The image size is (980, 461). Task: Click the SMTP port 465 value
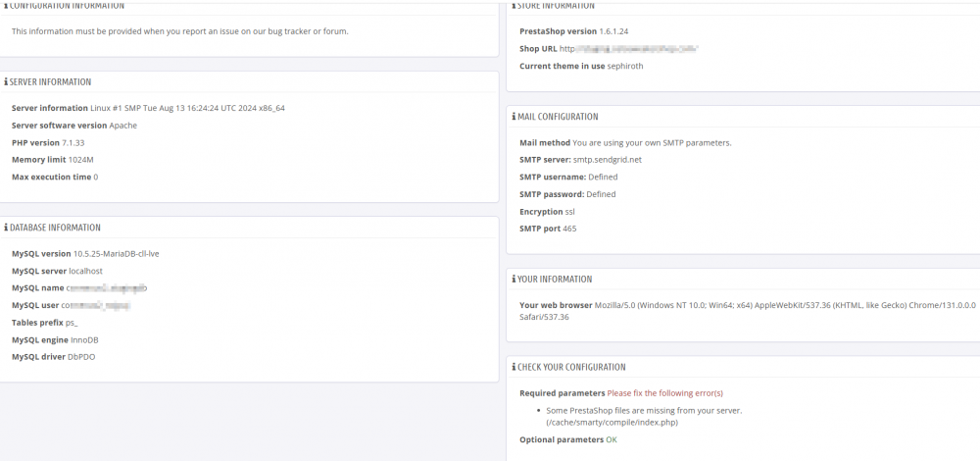569,229
